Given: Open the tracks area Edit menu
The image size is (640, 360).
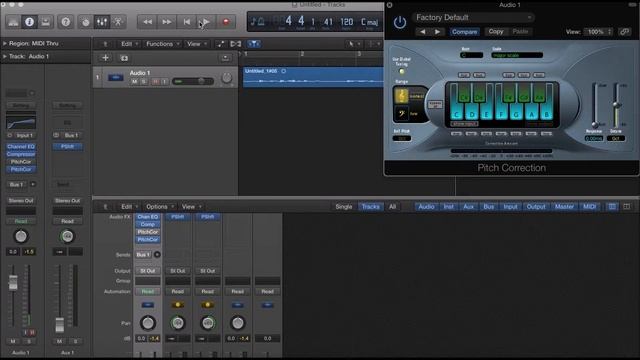Looking at the screenshot, I should [129, 44].
